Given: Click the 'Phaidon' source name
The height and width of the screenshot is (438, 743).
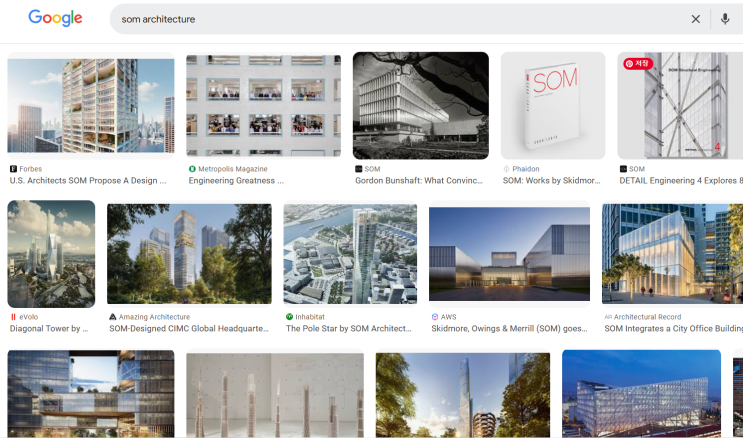Looking at the screenshot, I should click(526, 169).
